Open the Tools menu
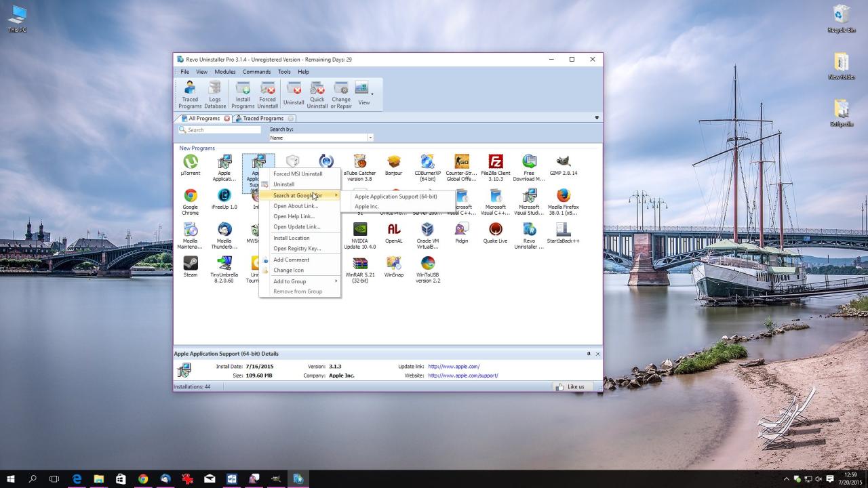868x488 pixels. pos(284,72)
